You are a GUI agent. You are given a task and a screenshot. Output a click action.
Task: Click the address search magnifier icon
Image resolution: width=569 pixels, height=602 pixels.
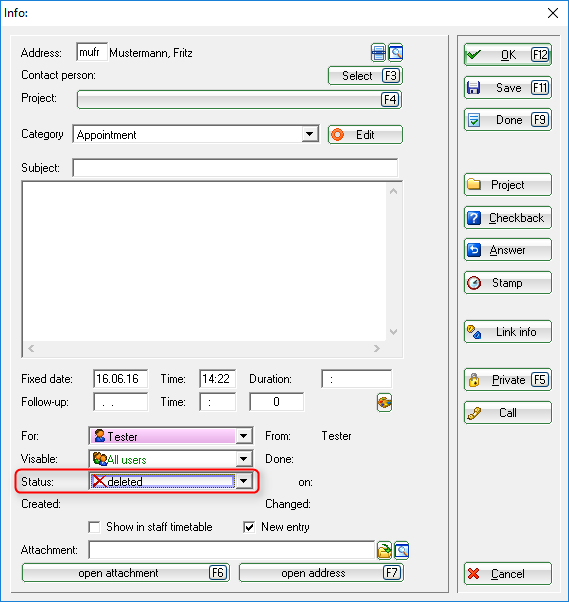tap(395, 53)
